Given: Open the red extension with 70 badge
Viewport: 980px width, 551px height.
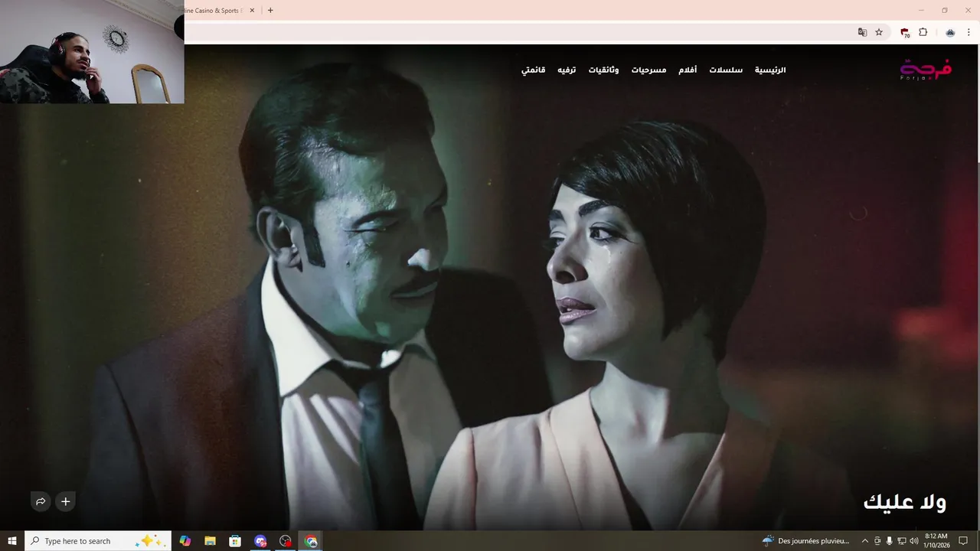Looking at the screenshot, I should tap(905, 33).
